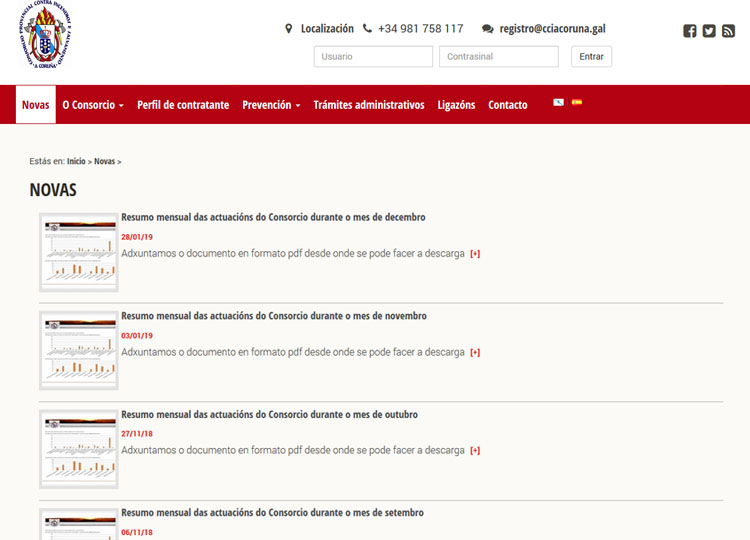Click the chat bubbles email icon
Viewport: 750px width, 540px height.
[x=487, y=29]
